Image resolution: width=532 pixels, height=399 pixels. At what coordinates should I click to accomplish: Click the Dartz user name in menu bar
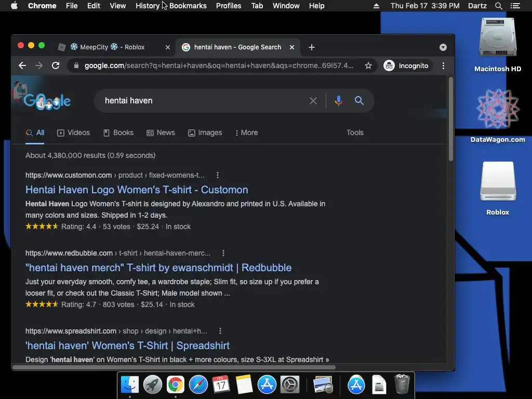(x=477, y=6)
